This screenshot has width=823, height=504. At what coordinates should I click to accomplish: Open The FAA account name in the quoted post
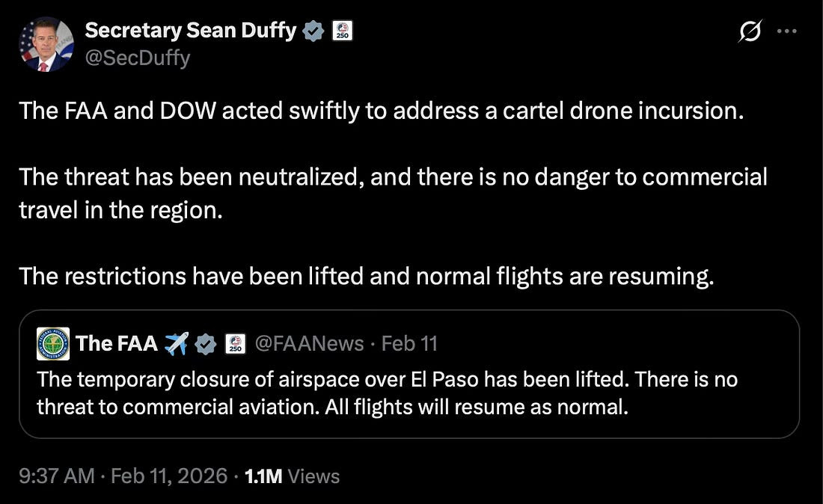click(x=117, y=344)
